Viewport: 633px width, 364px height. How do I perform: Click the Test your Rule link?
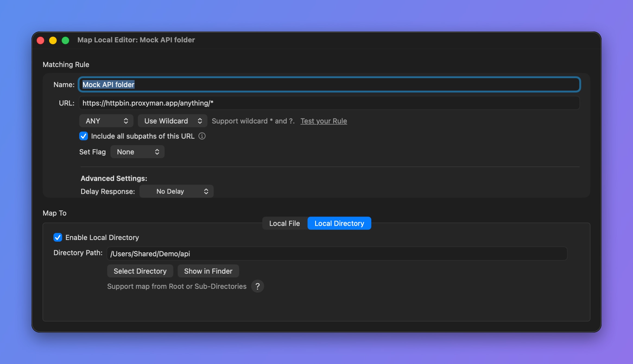pos(324,121)
